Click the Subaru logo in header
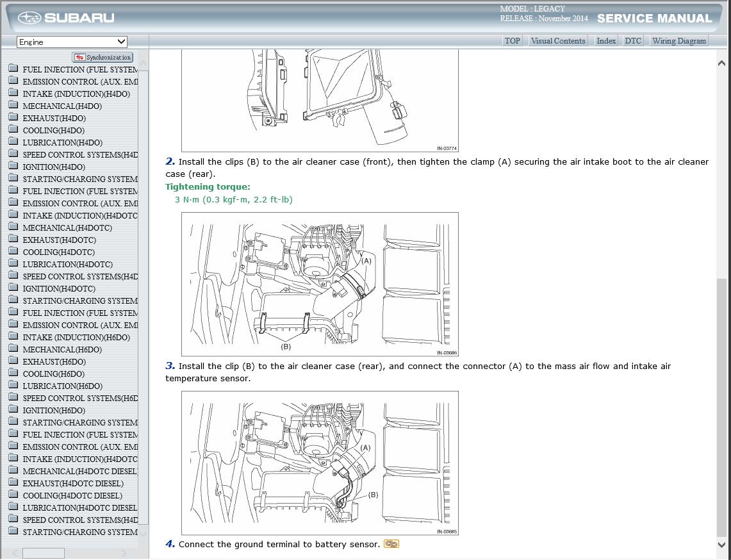The image size is (731, 560). tap(66, 18)
